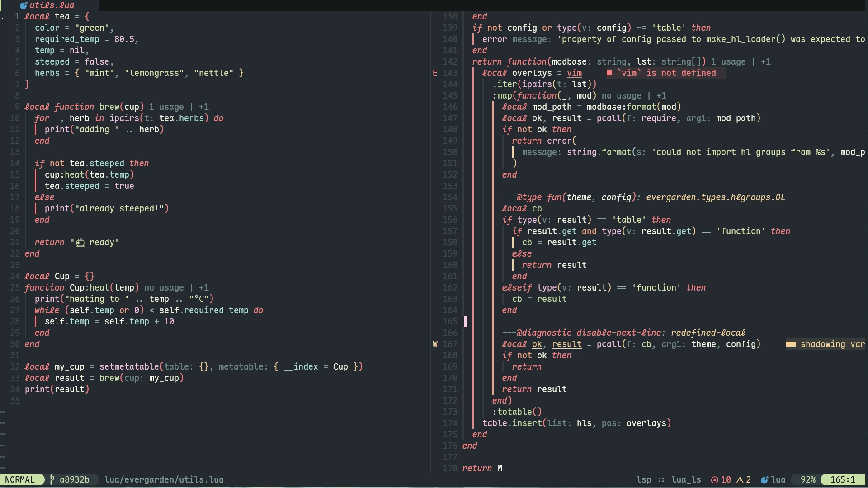This screenshot has width=868, height=488.
Task: Click the teacup emoji in the ready string
Action: [x=80, y=243]
